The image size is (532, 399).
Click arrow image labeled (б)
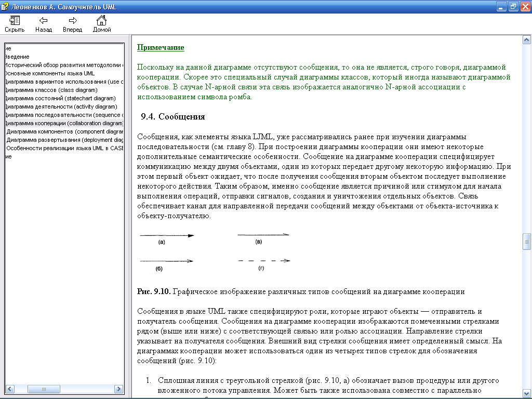167,261
